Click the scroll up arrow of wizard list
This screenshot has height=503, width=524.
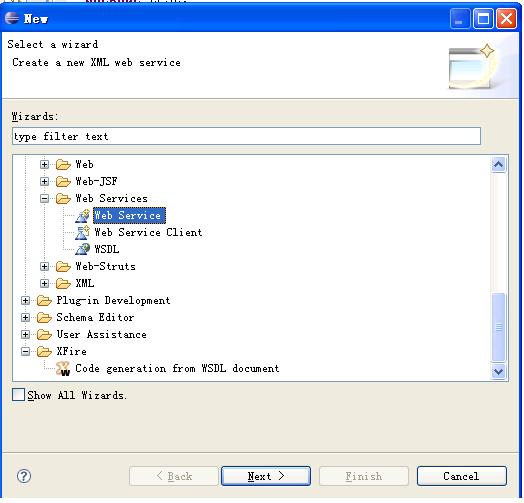[499, 165]
